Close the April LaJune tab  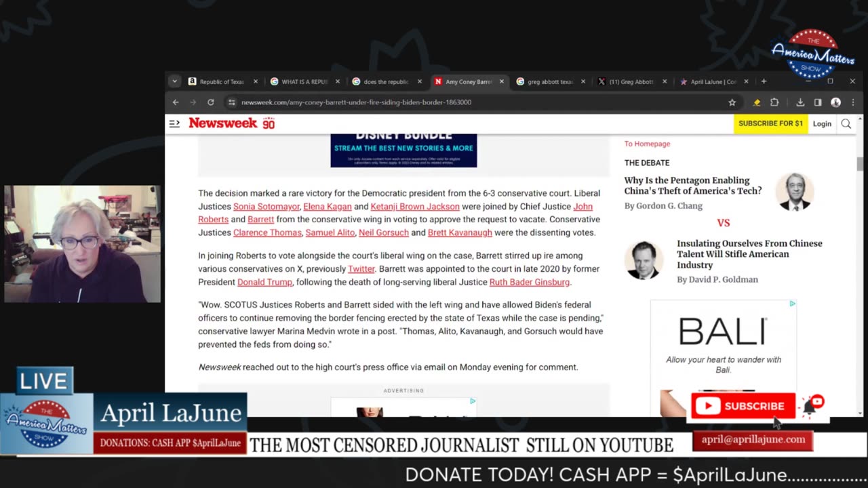pyautogui.click(x=746, y=81)
